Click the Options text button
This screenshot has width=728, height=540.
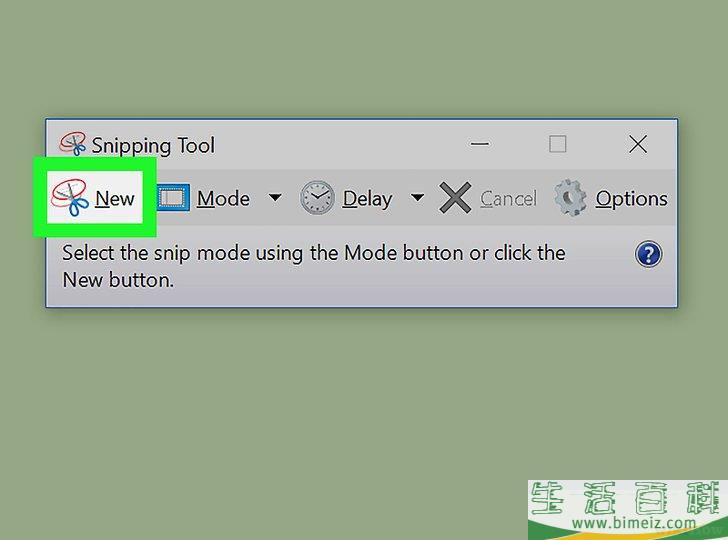tap(631, 199)
